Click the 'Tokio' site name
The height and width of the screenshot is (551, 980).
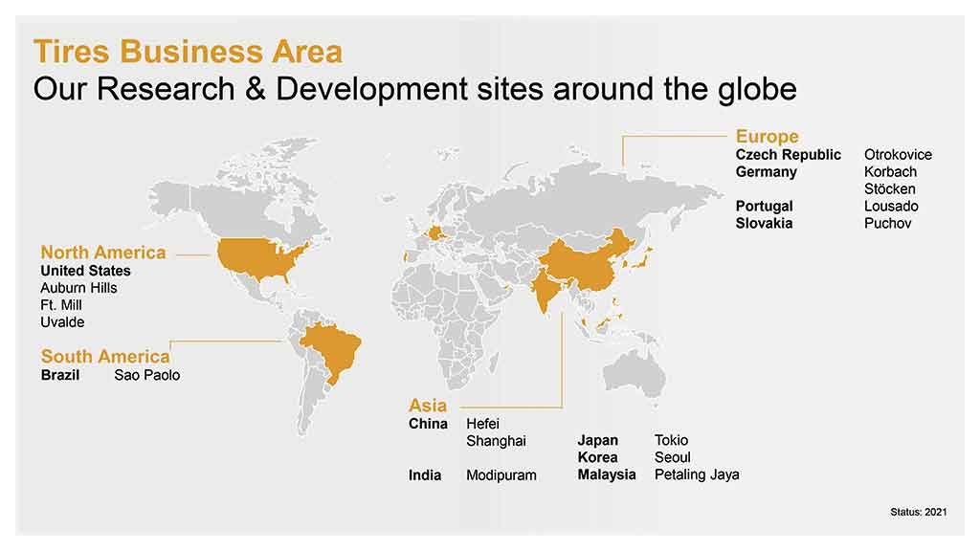tap(671, 440)
